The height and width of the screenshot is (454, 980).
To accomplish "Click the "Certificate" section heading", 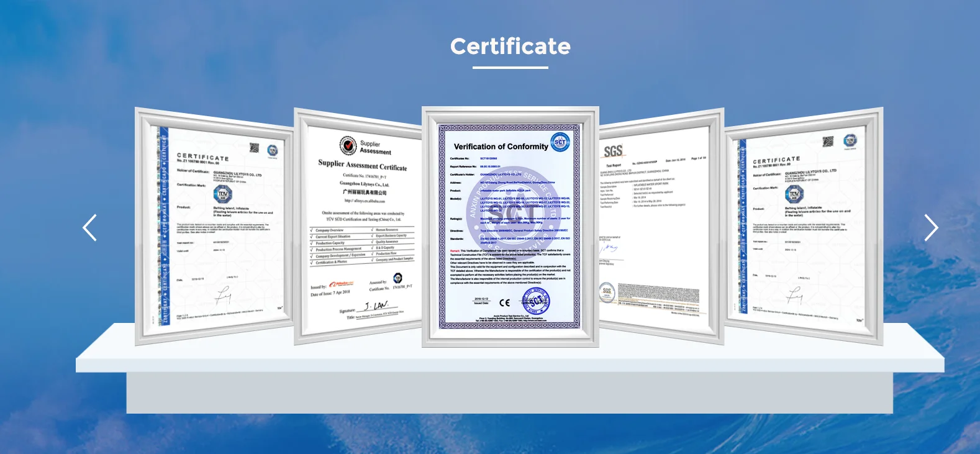I will coord(510,47).
